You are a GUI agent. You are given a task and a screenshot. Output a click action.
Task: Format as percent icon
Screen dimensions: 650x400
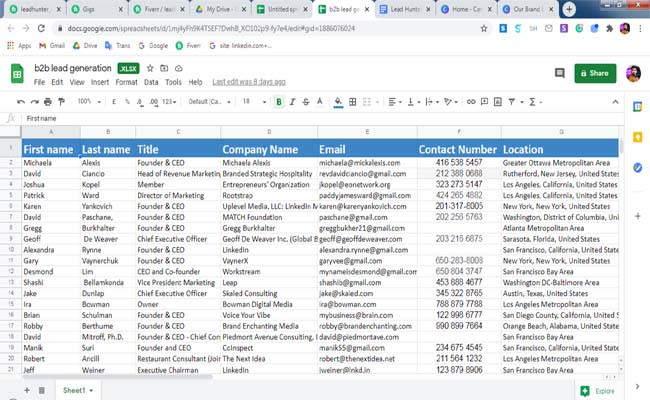127,102
